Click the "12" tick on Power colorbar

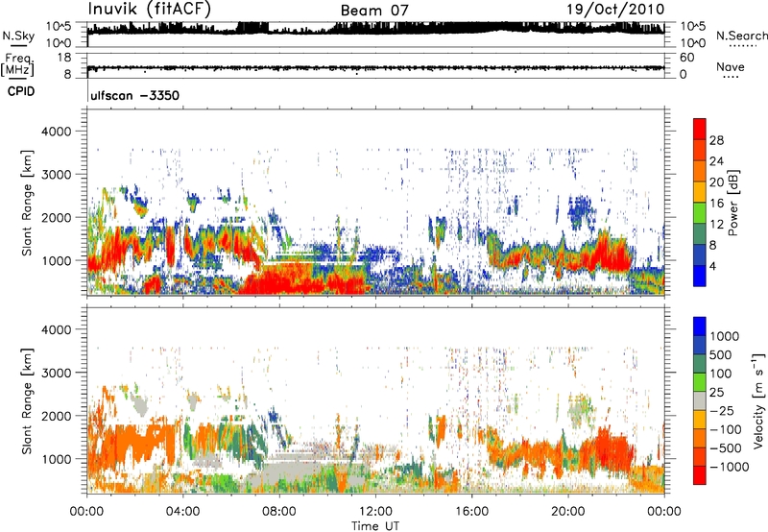pyautogui.click(x=716, y=225)
